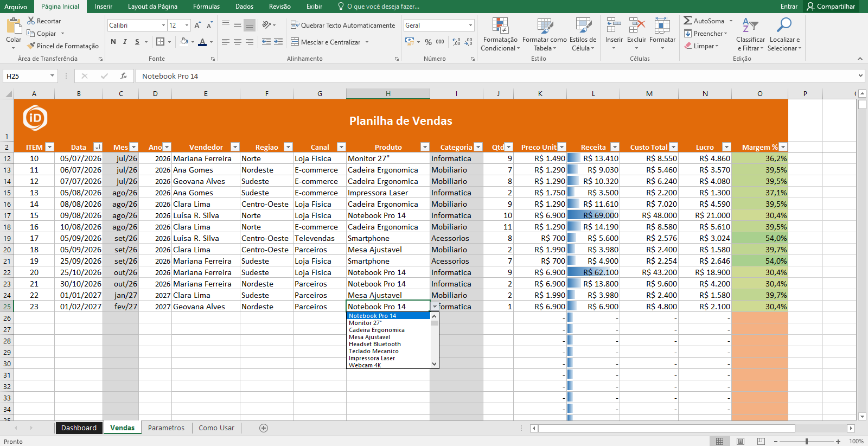Screen dimensions: 868x446
Task: Click the Compartilhar button
Action: [831, 7]
